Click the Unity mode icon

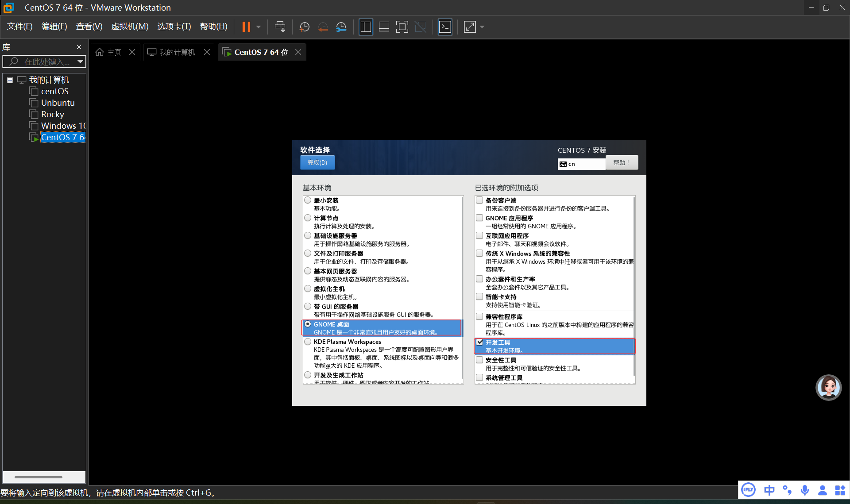pyautogui.click(x=421, y=27)
